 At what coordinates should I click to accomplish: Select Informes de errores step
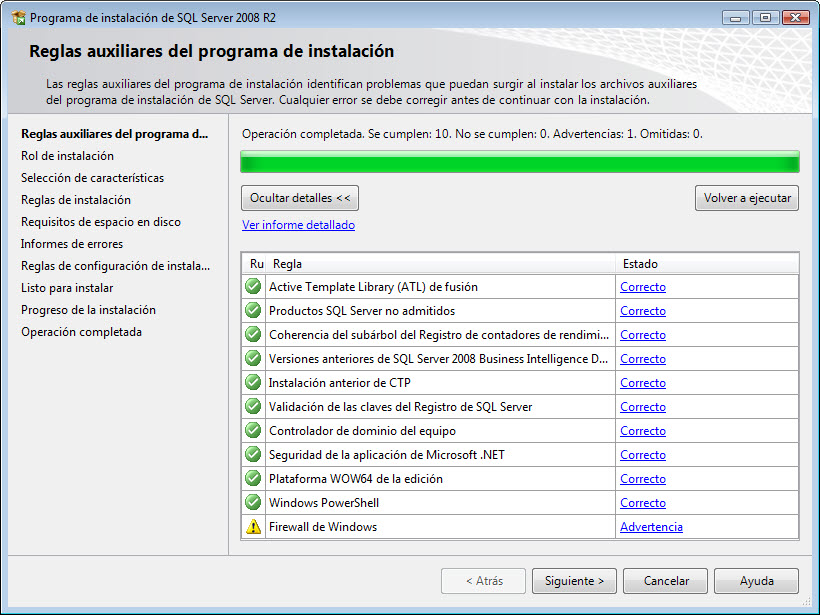(72, 244)
